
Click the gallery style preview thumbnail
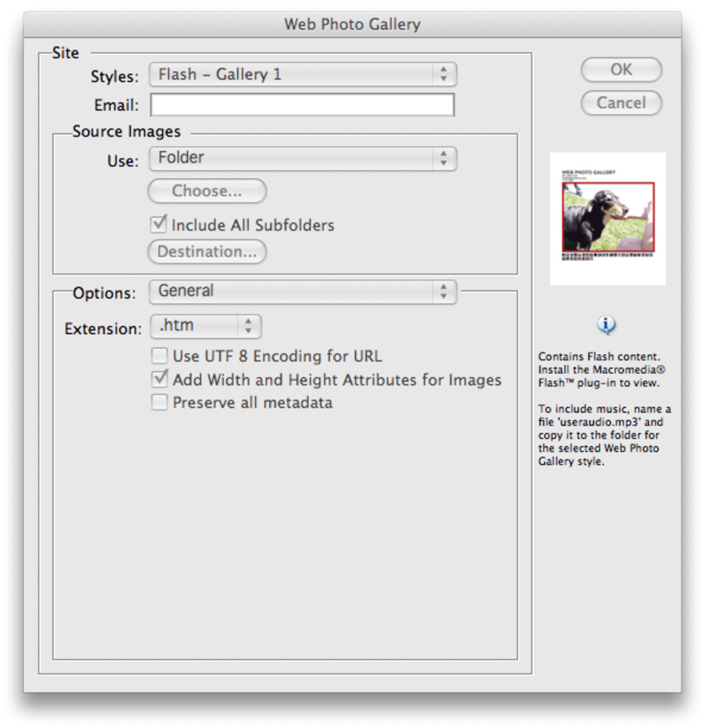coord(608,219)
